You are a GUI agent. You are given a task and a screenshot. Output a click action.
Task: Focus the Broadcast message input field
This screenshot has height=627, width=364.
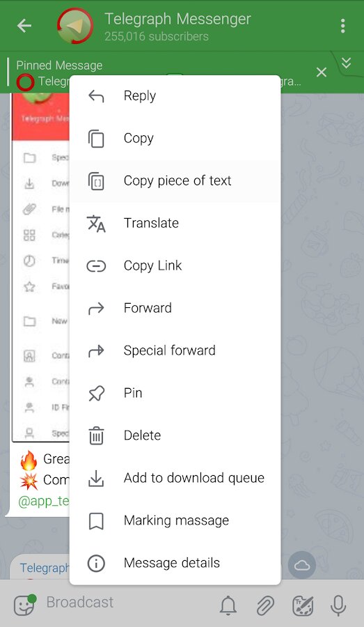coord(128,603)
